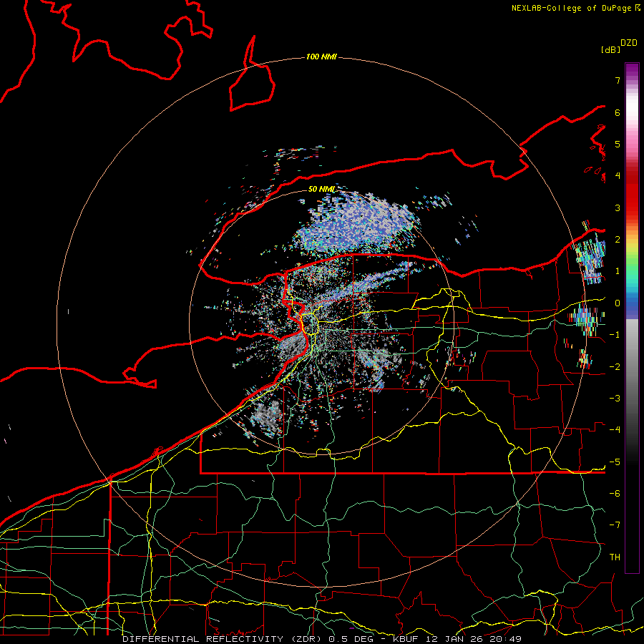Click the NEXLAB-College of DuPage credit text
Screen dimensions: 644x644
[572, 8]
